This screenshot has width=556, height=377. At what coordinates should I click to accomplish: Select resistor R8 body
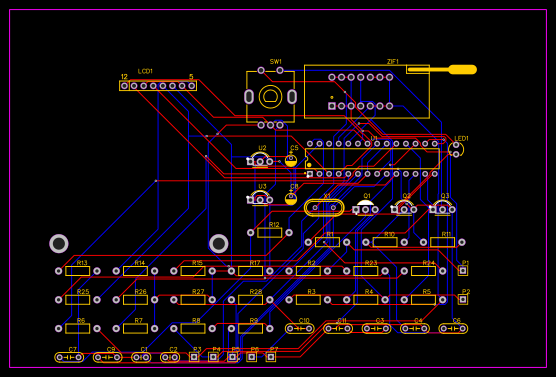coord(193,328)
